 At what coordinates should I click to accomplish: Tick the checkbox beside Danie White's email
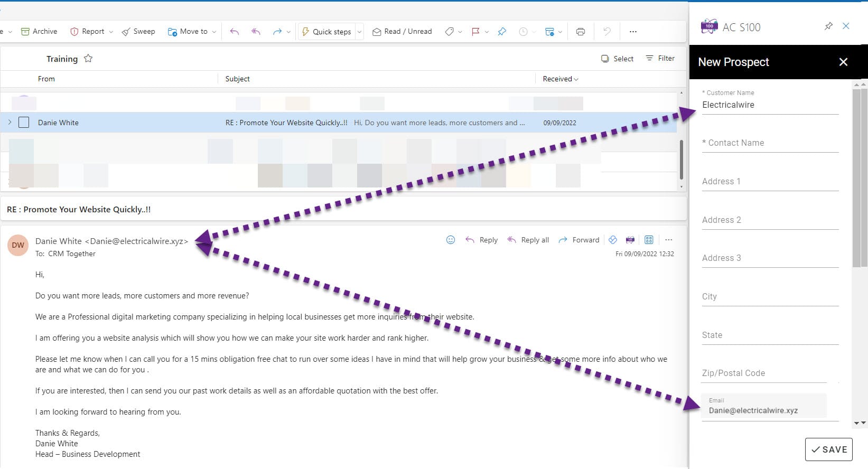click(x=24, y=123)
